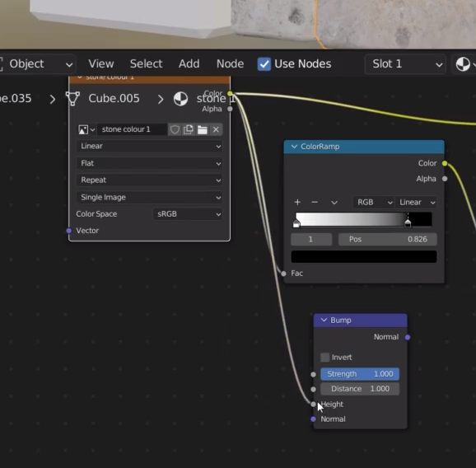Open image file with folder icon
This screenshot has height=468, width=476.
point(203,129)
